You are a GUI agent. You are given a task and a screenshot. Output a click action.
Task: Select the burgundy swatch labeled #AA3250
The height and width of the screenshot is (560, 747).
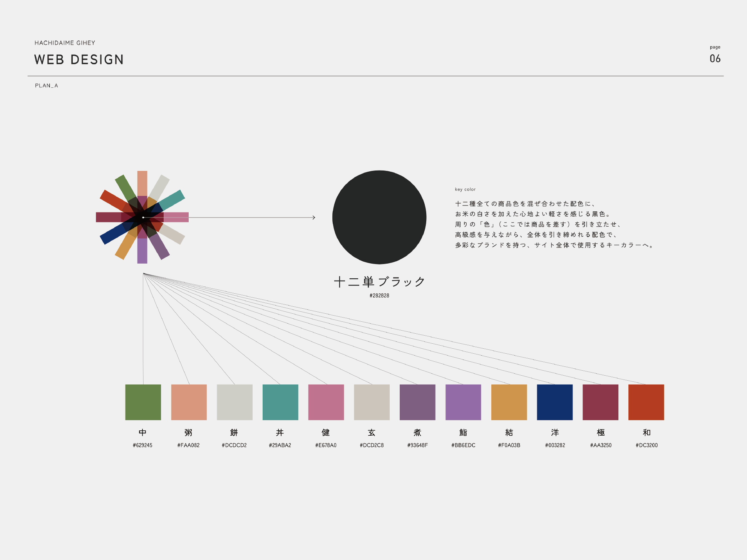tap(600, 402)
